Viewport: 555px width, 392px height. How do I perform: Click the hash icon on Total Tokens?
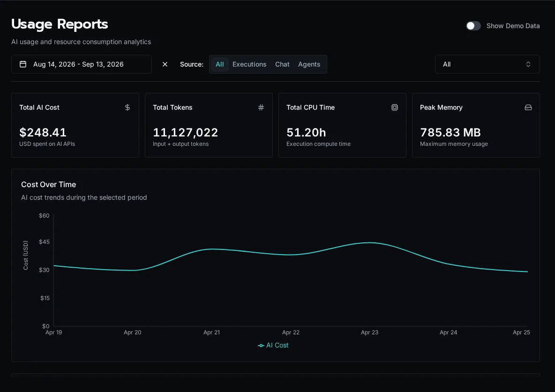pyautogui.click(x=261, y=107)
